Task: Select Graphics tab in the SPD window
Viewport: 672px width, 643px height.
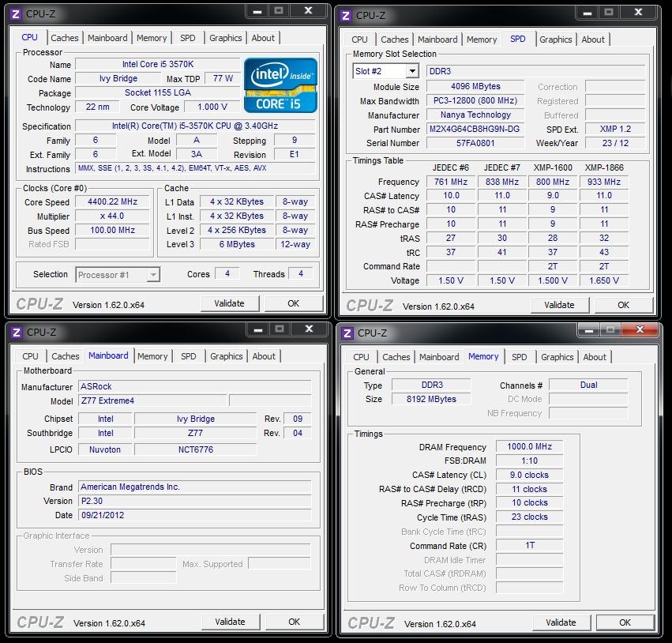Action: [x=555, y=39]
